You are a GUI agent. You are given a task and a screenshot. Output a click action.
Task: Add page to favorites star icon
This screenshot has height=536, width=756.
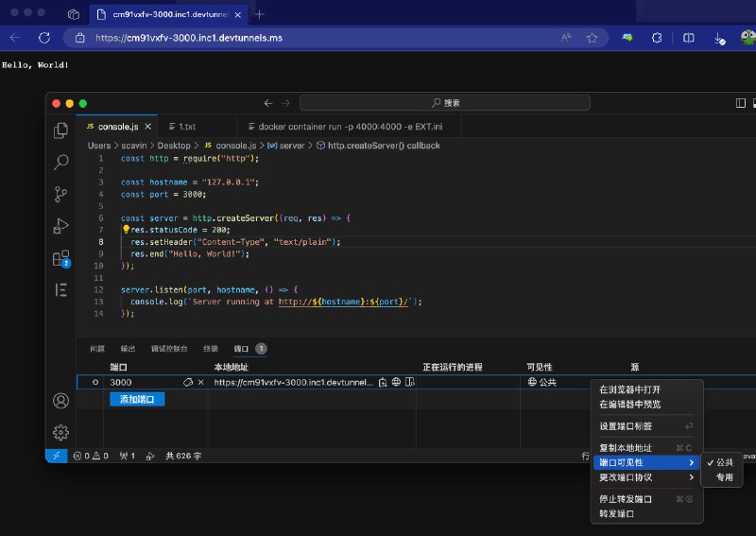pos(593,38)
